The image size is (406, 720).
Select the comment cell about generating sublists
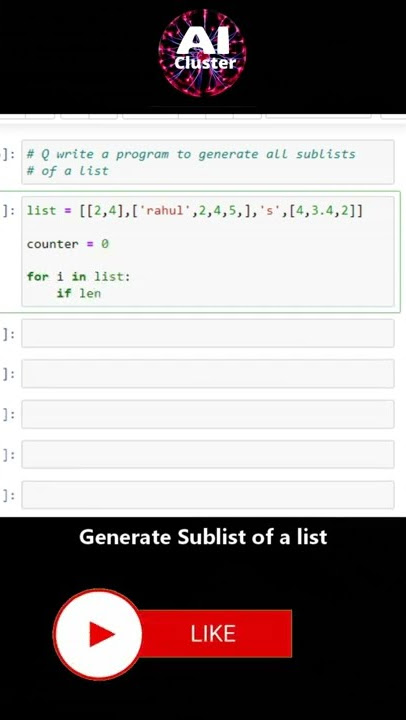coord(208,162)
